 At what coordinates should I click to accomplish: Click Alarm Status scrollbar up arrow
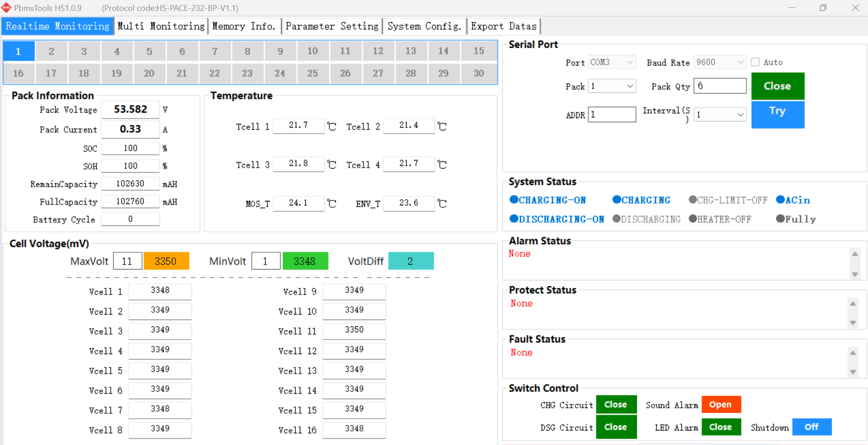click(855, 254)
